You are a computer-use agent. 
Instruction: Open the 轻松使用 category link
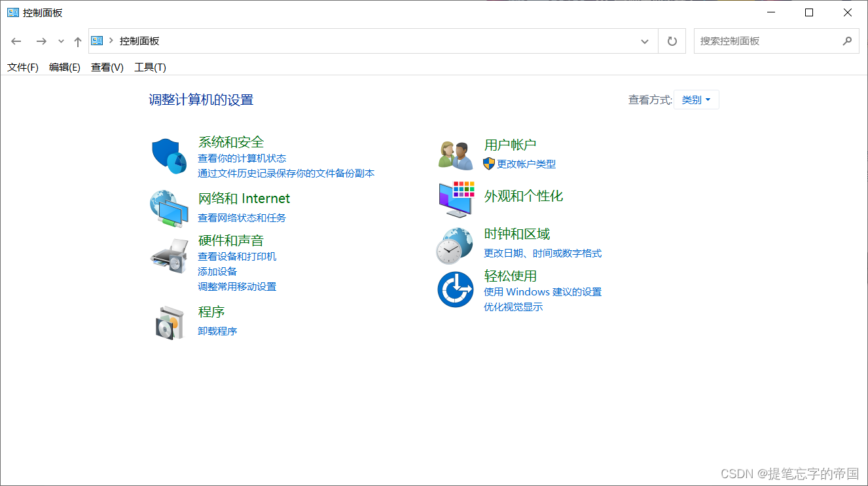(511, 276)
